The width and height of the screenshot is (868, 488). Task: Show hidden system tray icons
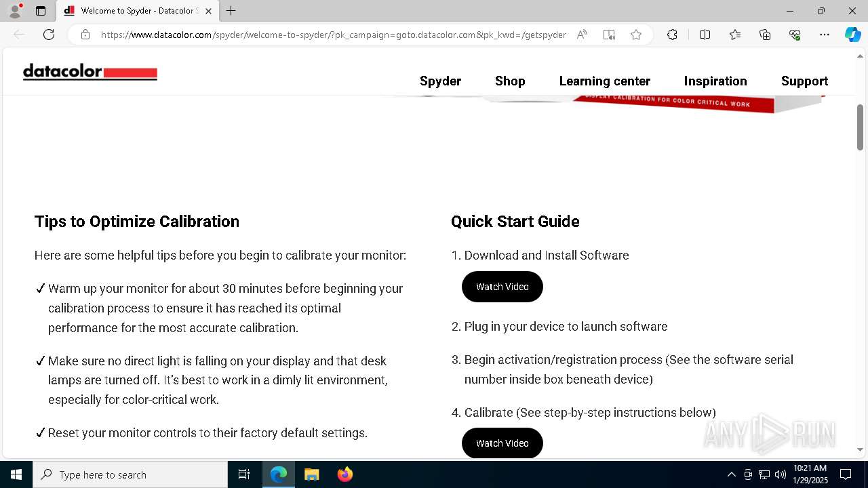(731, 474)
